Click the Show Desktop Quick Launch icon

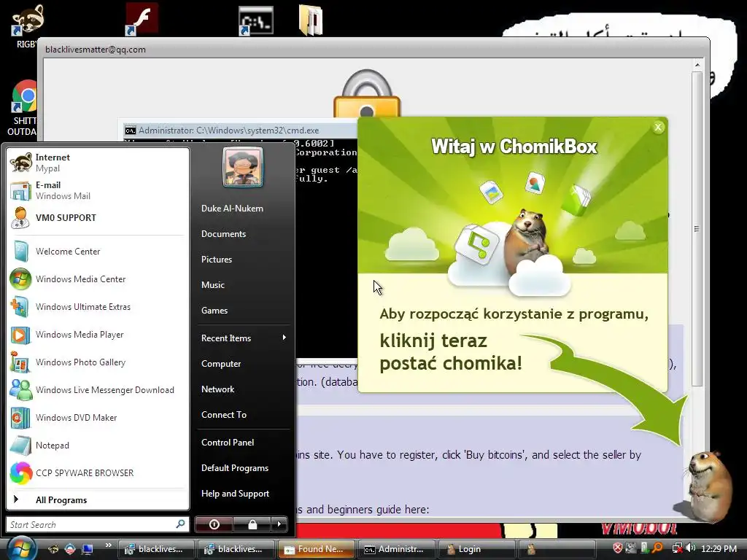pyautogui.click(x=88, y=549)
